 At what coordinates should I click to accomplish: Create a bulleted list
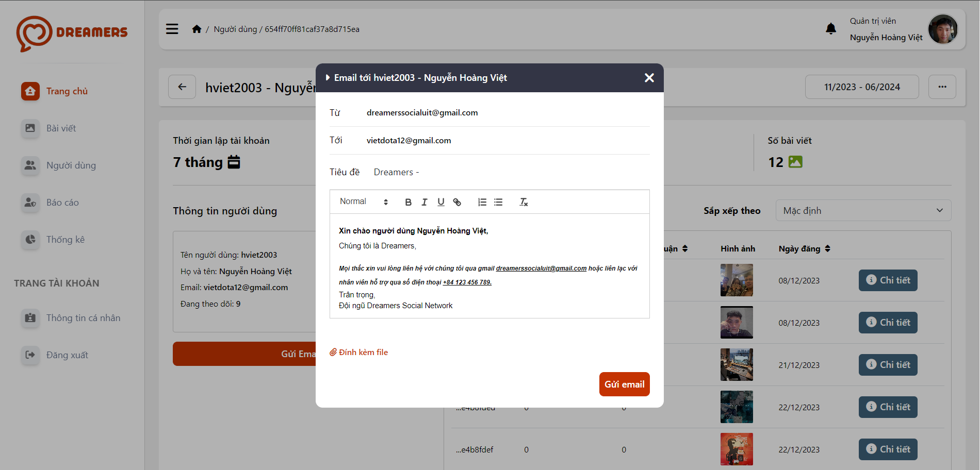(x=498, y=202)
